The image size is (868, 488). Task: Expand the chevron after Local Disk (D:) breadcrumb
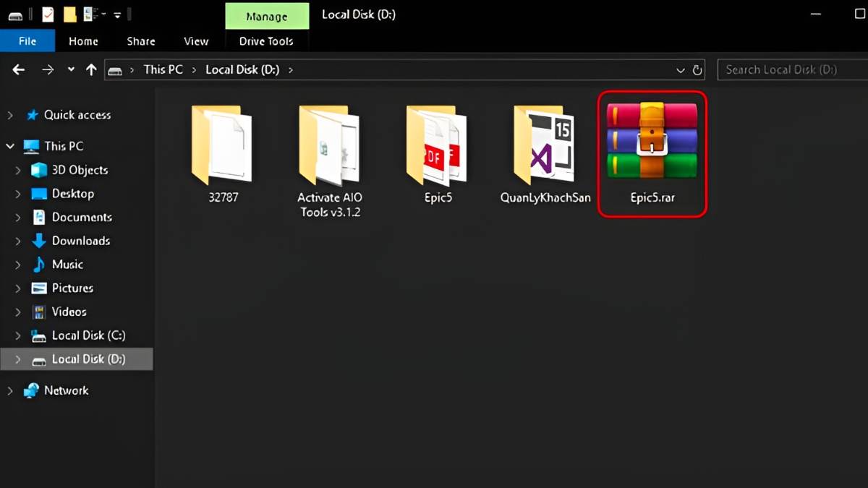pos(291,70)
